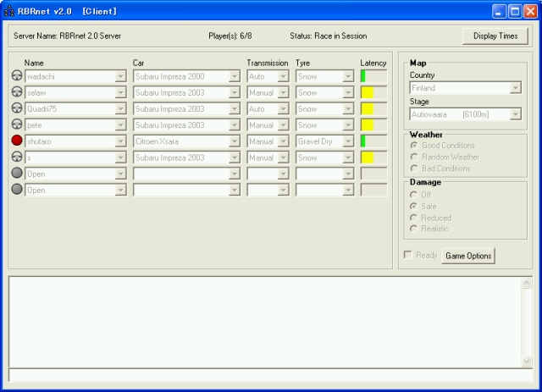
Task: Click the gray icon beside the first Open slot
Action: click(x=16, y=174)
